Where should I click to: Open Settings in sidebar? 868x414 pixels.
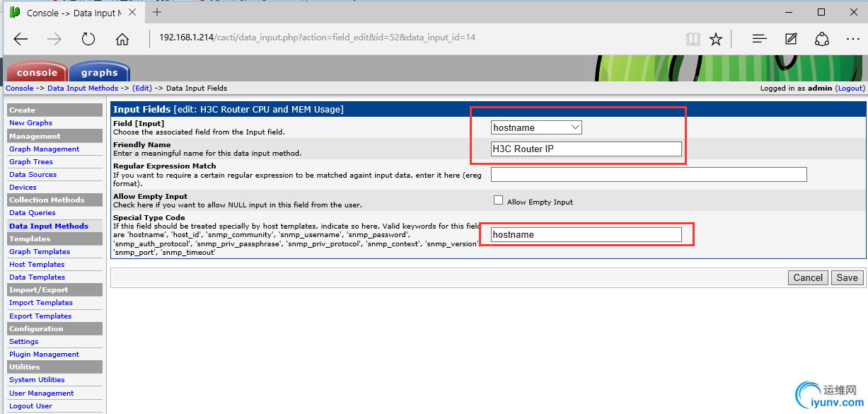(x=23, y=341)
